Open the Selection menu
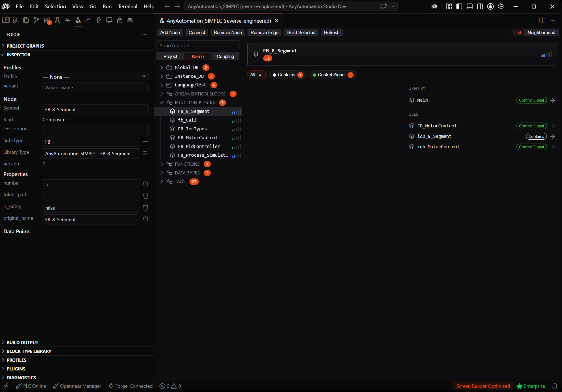The height and width of the screenshot is (392, 562). (55, 6)
